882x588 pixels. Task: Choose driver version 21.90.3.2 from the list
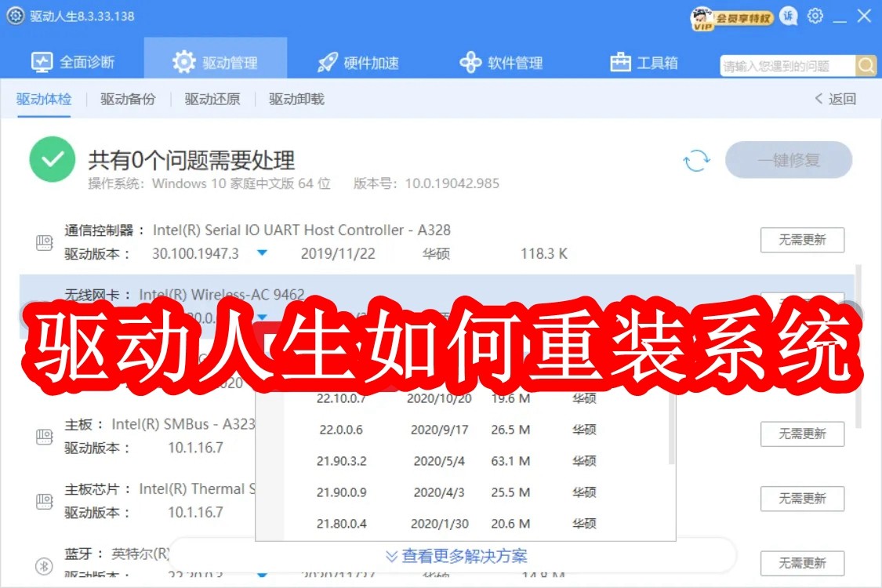[x=342, y=462]
